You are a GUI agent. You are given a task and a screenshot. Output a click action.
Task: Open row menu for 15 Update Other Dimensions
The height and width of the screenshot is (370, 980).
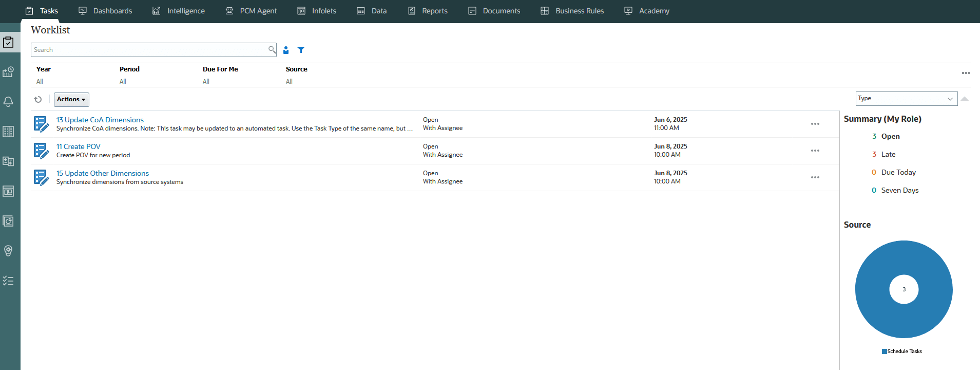(x=815, y=177)
